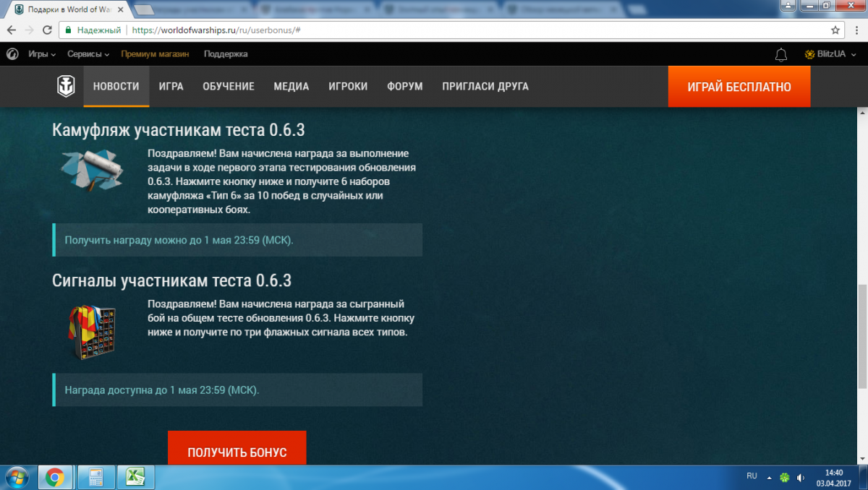This screenshot has height=490, width=868.
Task: Click the volume speaker tray icon
Action: [801, 478]
